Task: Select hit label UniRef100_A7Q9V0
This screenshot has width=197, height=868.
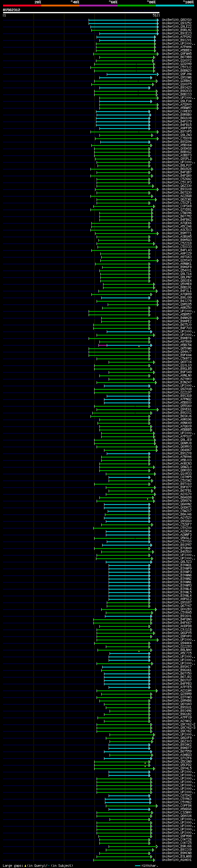Action: 177,104
